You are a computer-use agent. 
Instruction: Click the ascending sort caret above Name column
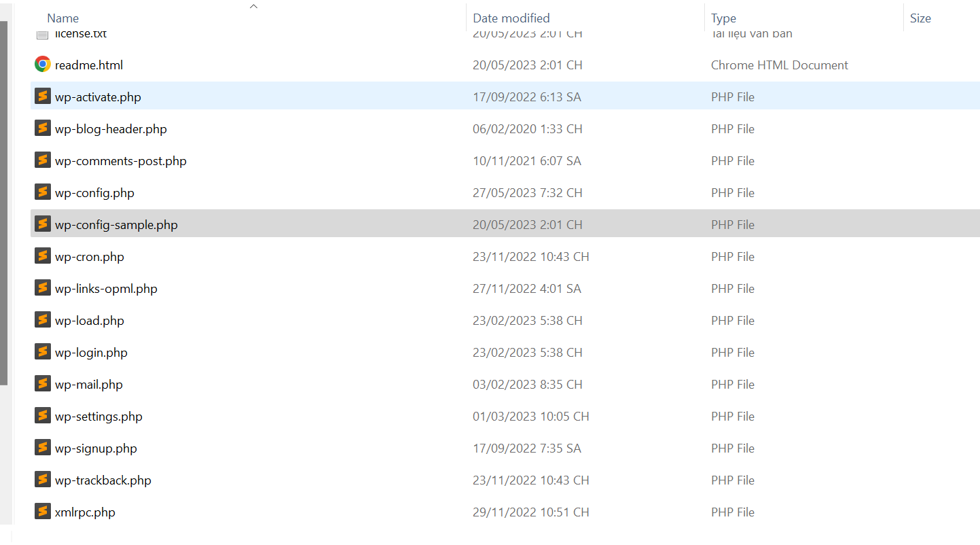point(253,5)
